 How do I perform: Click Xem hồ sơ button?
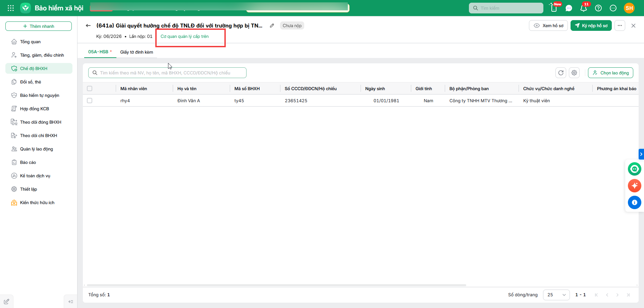click(x=548, y=25)
